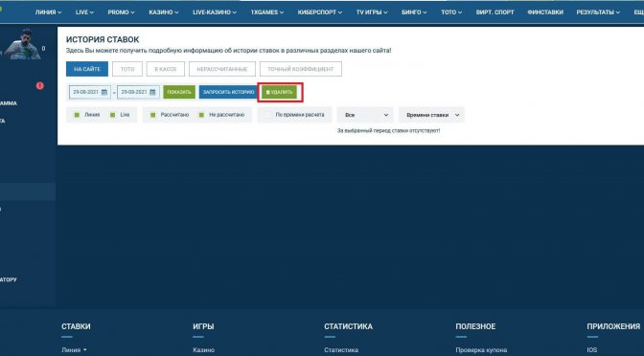
Task: Open Статистика link in footer
Action: pos(341,350)
